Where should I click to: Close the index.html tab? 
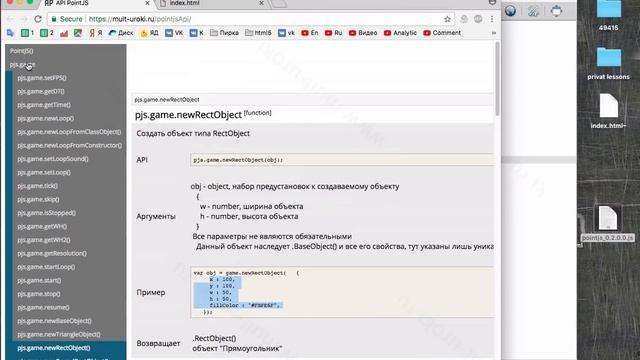click(262, 3)
